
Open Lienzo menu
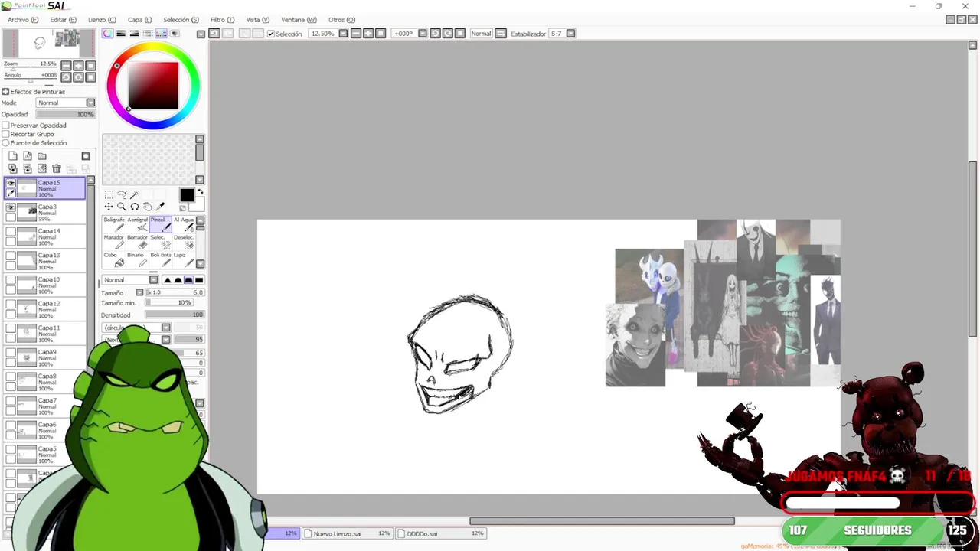click(102, 20)
